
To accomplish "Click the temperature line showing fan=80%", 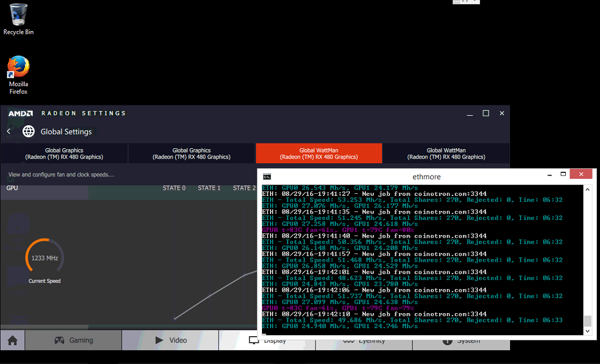I will (x=338, y=230).
